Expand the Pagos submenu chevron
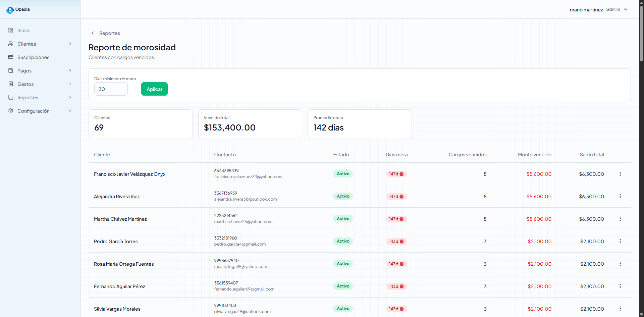This screenshot has height=317, width=644. click(70, 70)
